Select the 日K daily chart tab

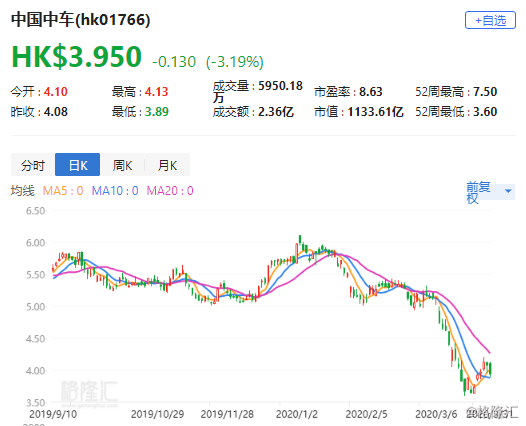point(77,165)
